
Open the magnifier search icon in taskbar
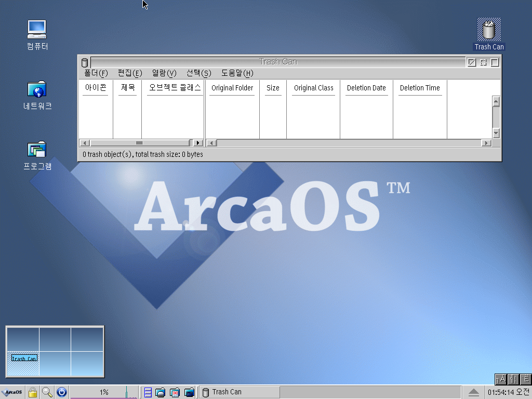[47, 392]
